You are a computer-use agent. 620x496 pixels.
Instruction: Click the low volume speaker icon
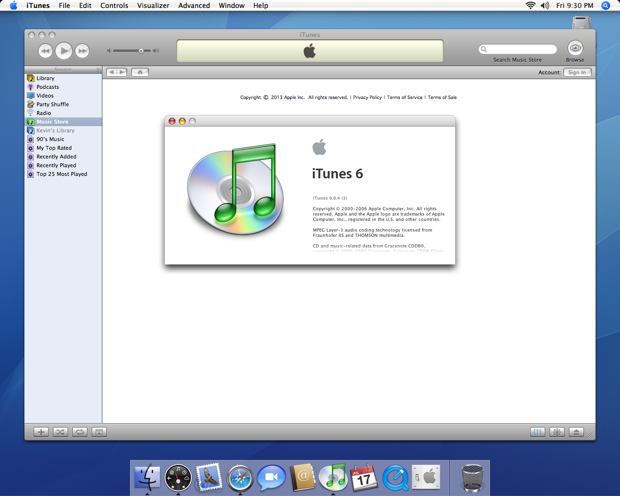tap(109, 51)
